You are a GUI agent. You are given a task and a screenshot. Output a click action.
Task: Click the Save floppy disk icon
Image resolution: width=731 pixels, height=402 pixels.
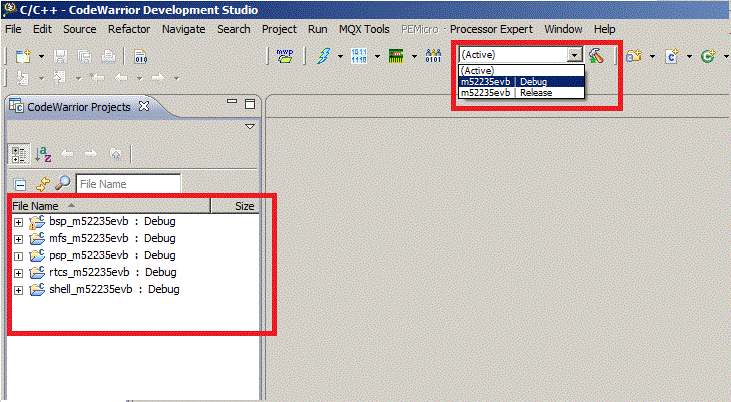(60, 56)
